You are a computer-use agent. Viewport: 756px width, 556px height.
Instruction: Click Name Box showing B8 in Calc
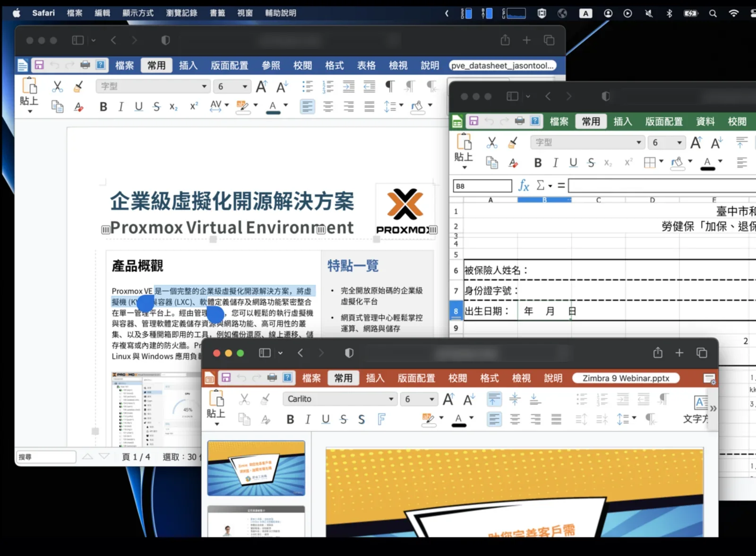pos(482,186)
